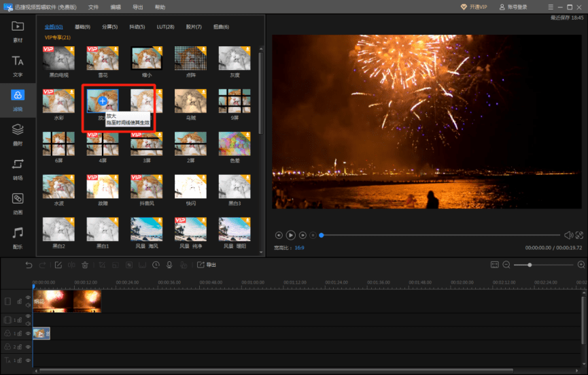Mute preview using the speaker icon
Image resolution: width=588 pixels, height=375 pixels.
pyautogui.click(x=568, y=235)
